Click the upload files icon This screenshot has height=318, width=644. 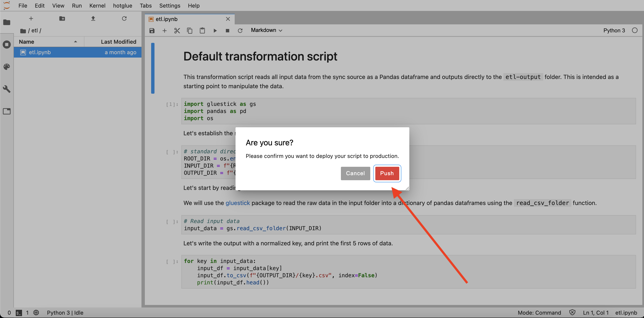[x=93, y=18]
